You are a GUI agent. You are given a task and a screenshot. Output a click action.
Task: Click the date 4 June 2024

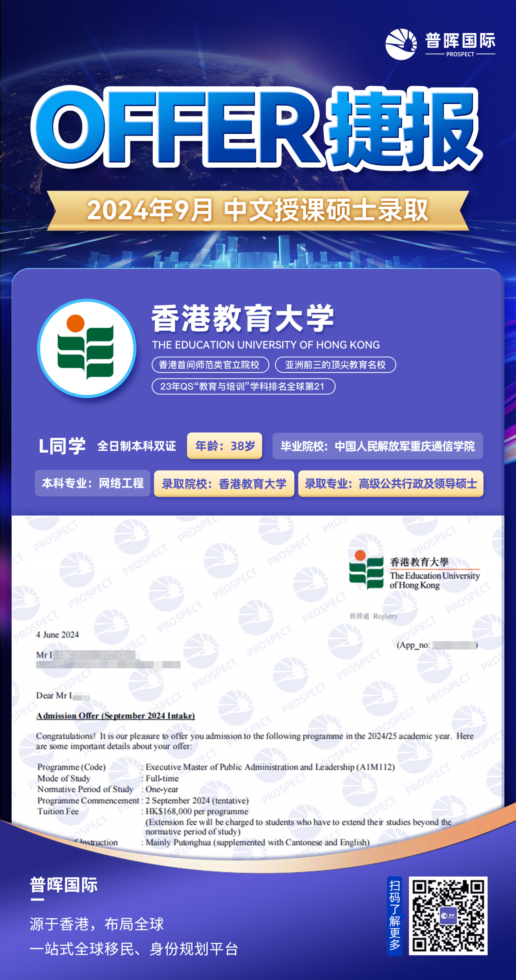[x=57, y=635]
